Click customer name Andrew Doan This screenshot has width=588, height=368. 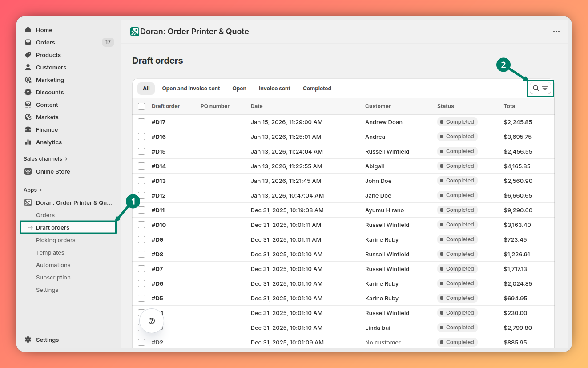click(384, 122)
